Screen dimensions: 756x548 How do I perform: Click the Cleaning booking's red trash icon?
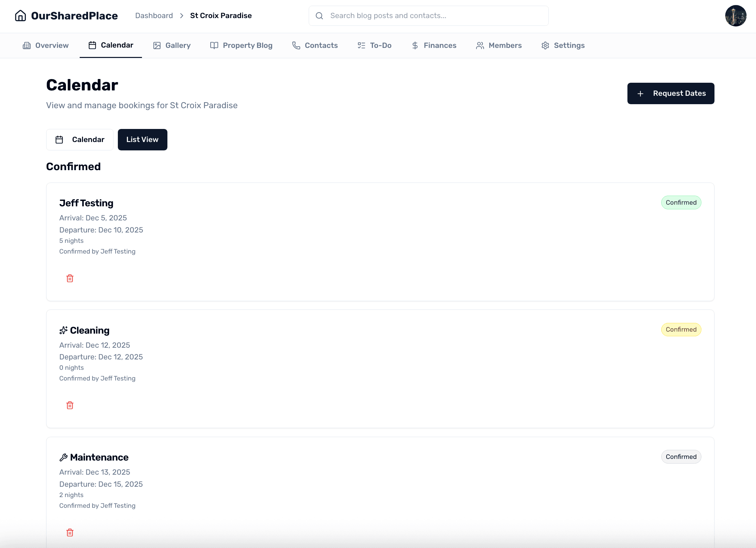tap(70, 405)
